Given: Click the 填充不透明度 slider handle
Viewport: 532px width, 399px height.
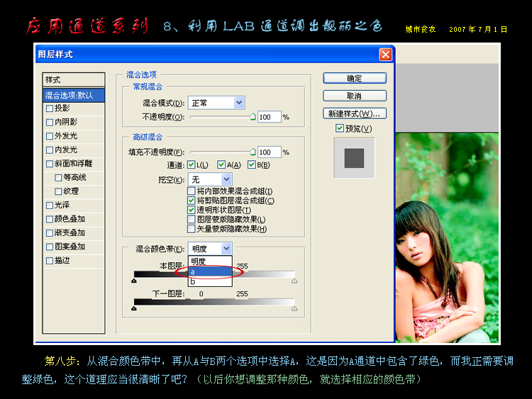Looking at the screenshot, I should (253, 152).
